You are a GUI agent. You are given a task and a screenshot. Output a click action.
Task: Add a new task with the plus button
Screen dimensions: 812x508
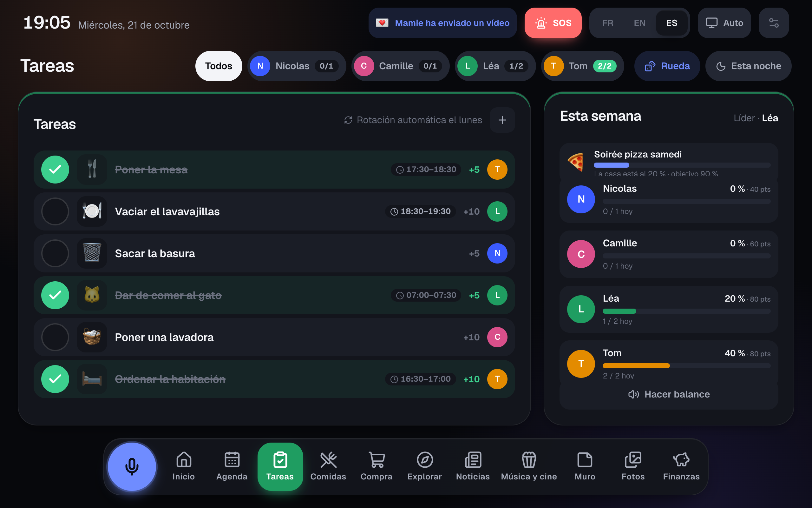[x=502, y=120]
